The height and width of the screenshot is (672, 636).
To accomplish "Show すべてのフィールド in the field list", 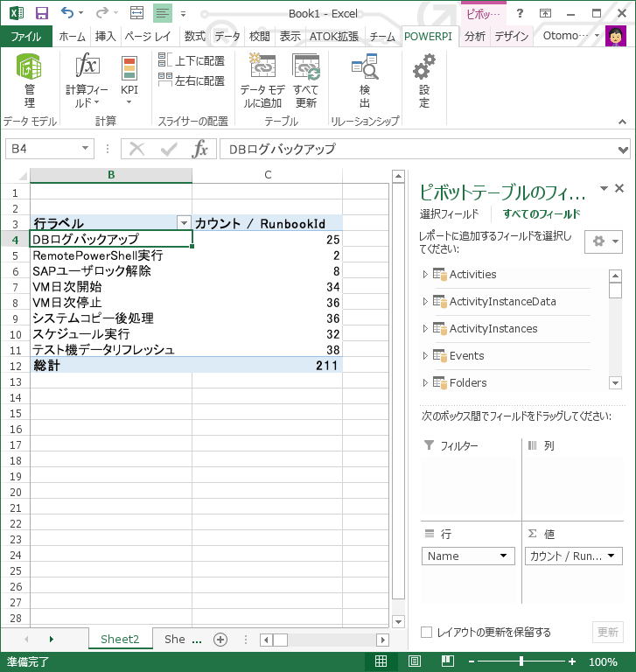I will pos(542,213).
